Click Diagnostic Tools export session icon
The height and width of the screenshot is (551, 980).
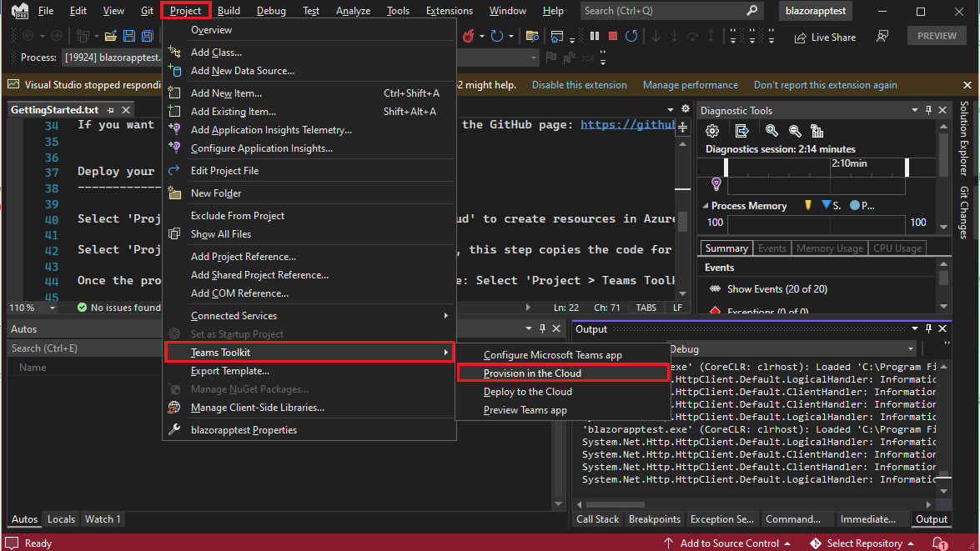(741, 131)
